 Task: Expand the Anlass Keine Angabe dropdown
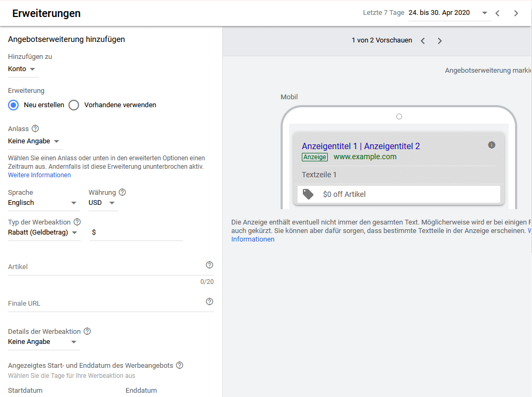(34, 141)
